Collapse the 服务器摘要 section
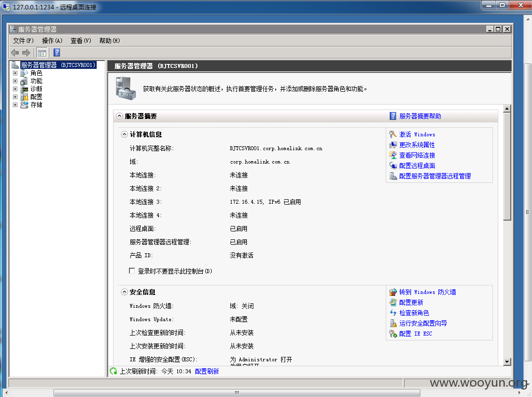Viewport: 532px width, 397px height. 119,116
